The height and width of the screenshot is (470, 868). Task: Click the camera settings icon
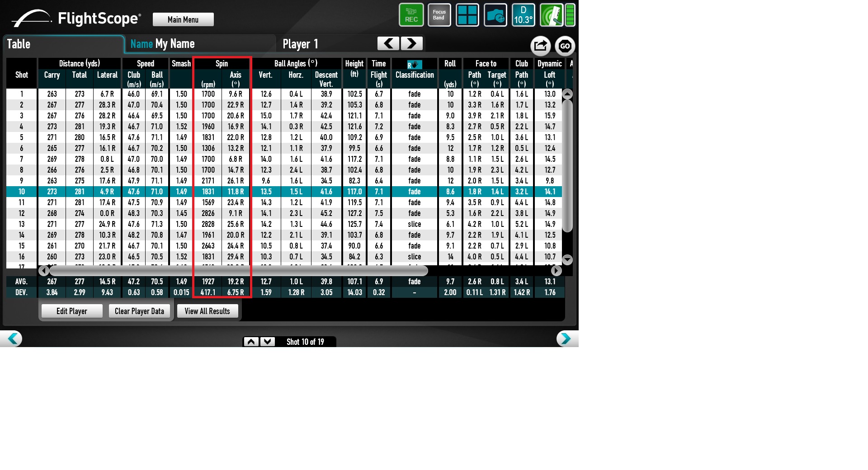tap(495, 15)
